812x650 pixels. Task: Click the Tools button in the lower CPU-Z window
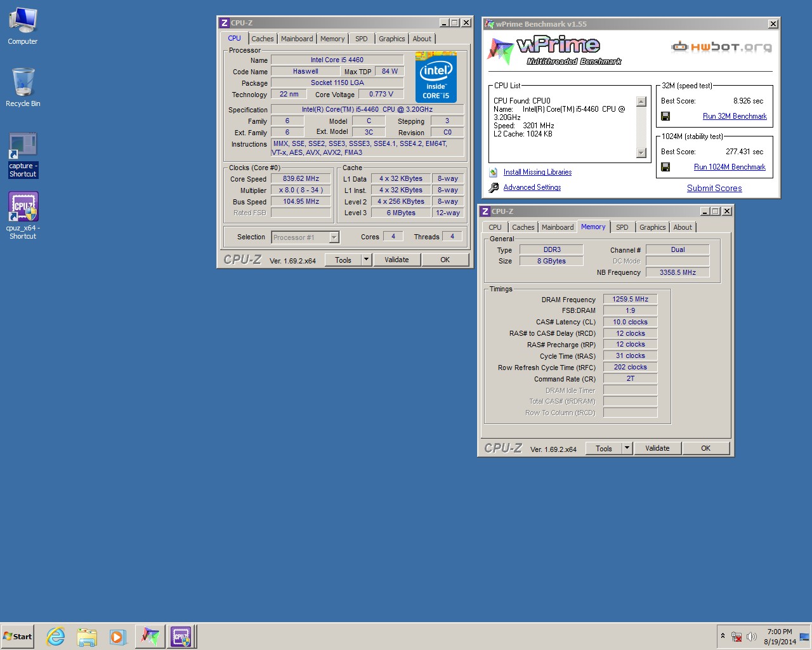tap(604, 448)
